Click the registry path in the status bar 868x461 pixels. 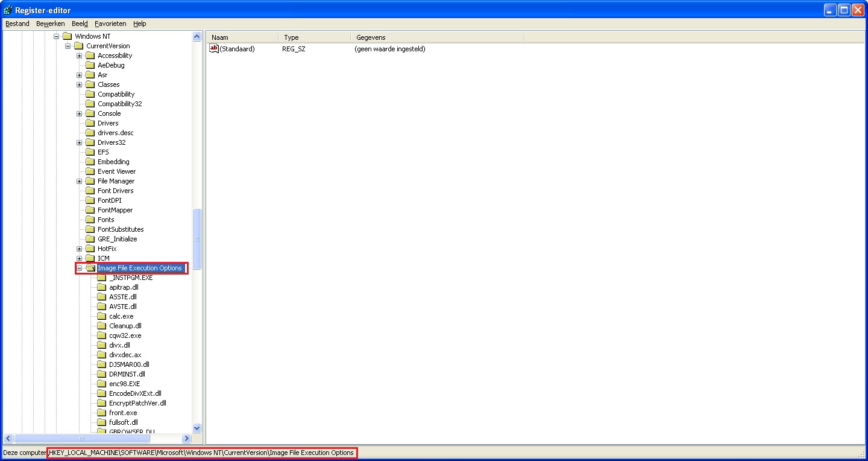point(201,453)
